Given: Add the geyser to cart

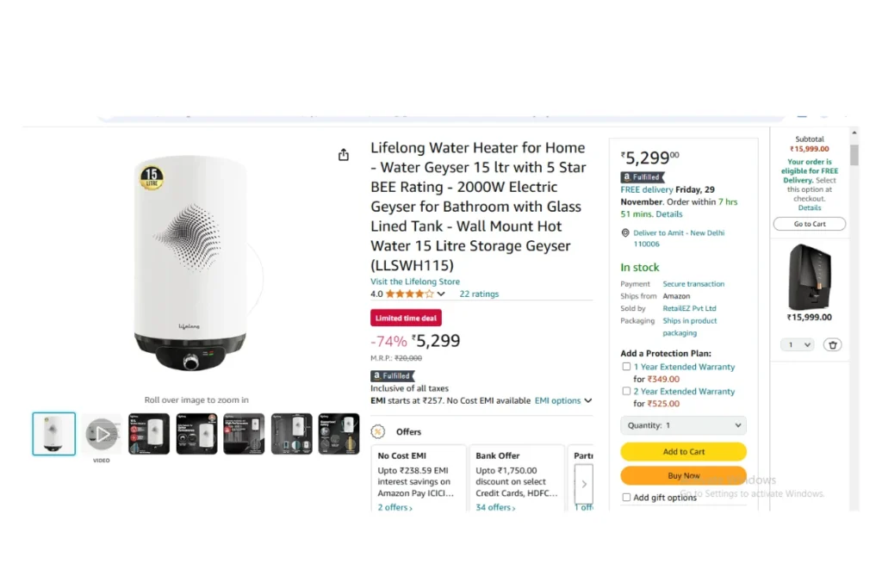Looking at the screenshot, I should [683, 451].
